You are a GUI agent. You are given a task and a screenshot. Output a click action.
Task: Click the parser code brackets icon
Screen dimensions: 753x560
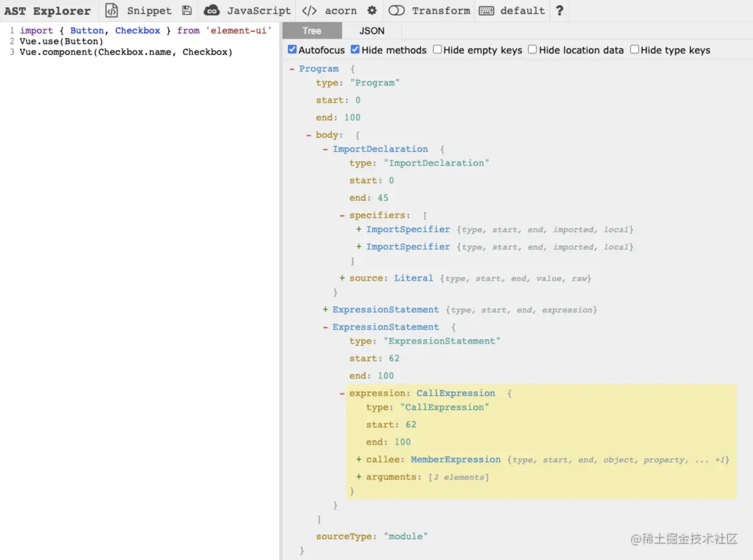click(x=309, y=11)
